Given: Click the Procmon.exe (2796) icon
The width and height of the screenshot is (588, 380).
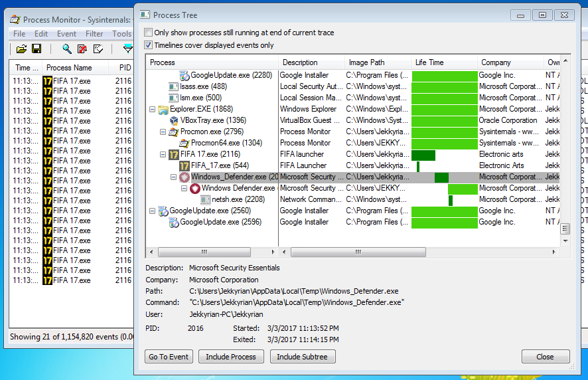Looking at the screenshot, I should (173, 132).
